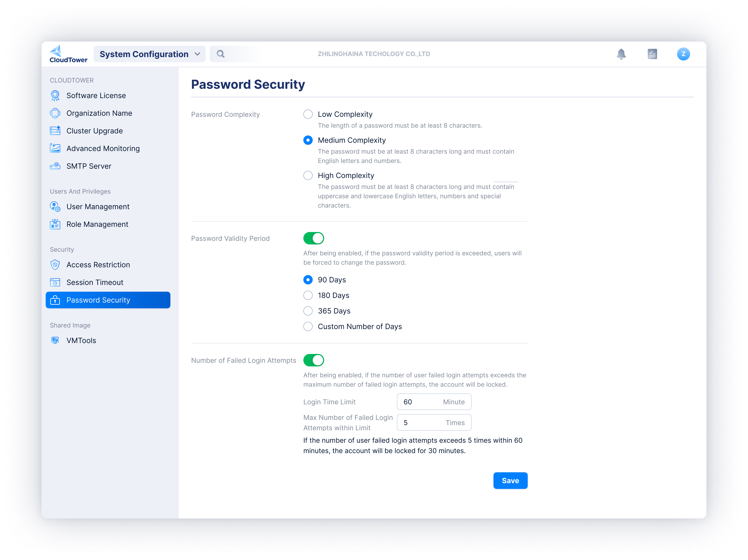Select Low Complexity radio button
This screenshot has height=560, width=748.
tap(308, 114)
